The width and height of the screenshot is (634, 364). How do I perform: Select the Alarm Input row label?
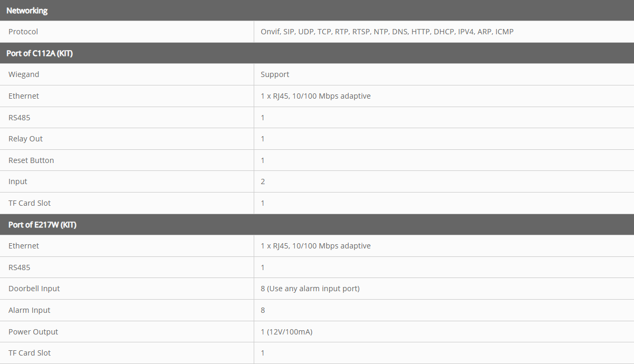pos(30,310)
